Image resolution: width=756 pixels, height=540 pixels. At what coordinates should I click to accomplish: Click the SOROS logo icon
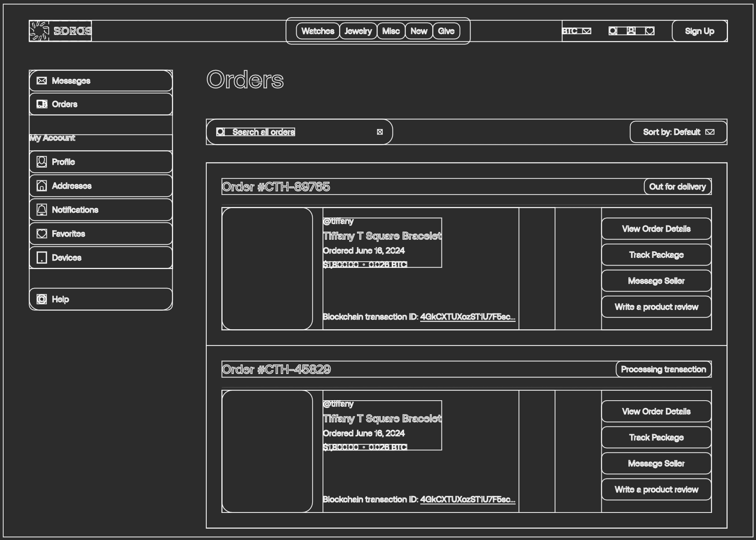pos(39,31)
